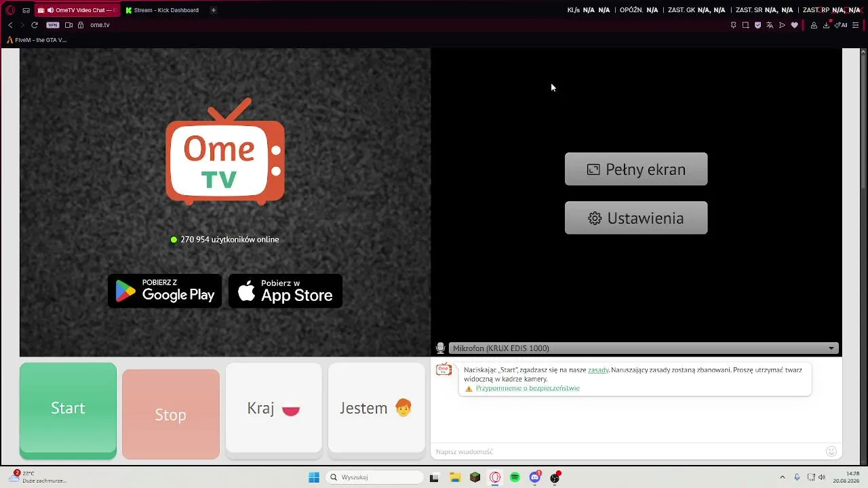Take a snapshot with the toolbar icon
This screenshot has width=868, height=488.
coord(745,25)
